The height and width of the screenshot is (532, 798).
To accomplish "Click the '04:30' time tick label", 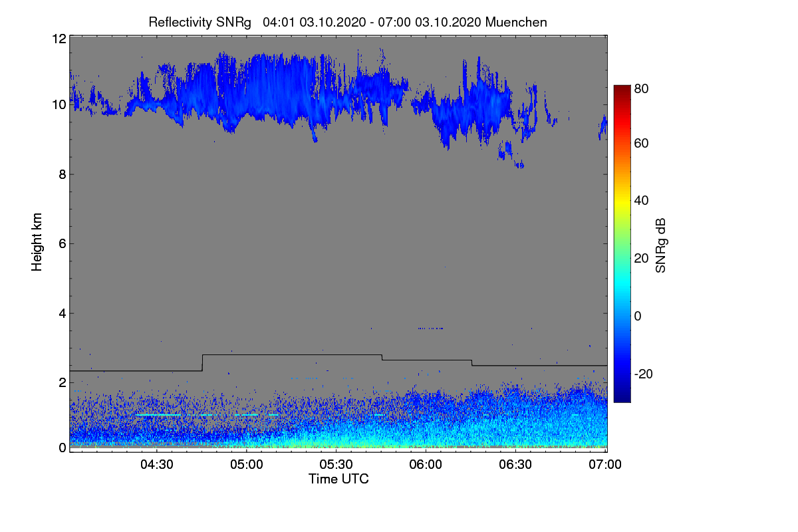I will click(x=156, y=465).
